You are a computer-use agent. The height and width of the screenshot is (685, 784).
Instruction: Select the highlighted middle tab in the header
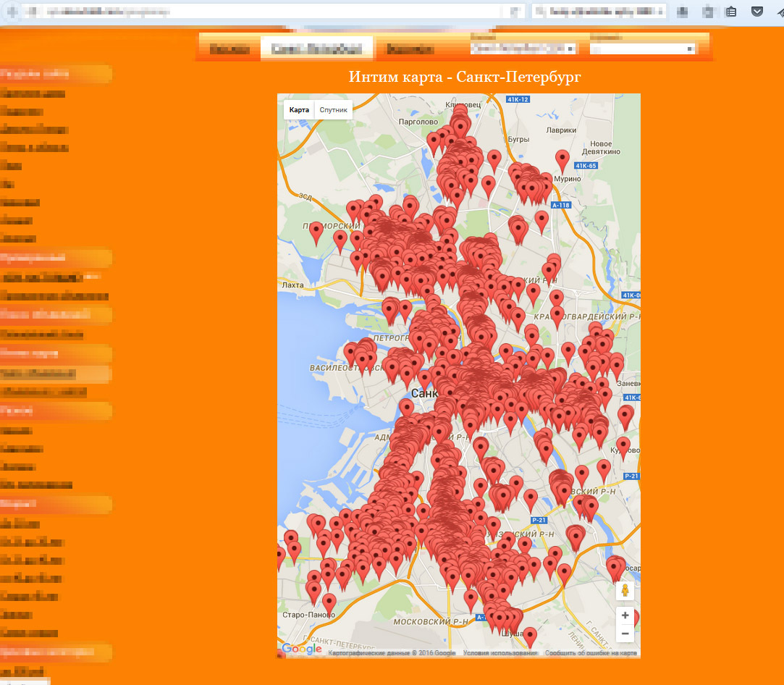pos(316,49)
